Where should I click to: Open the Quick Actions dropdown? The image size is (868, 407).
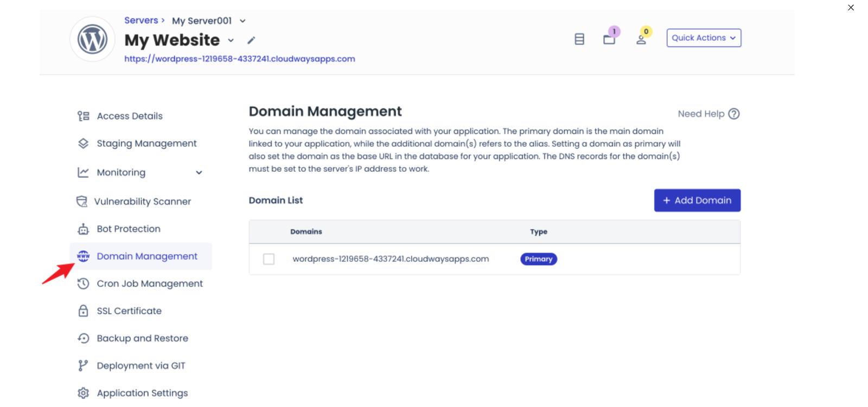coord(704,38)
